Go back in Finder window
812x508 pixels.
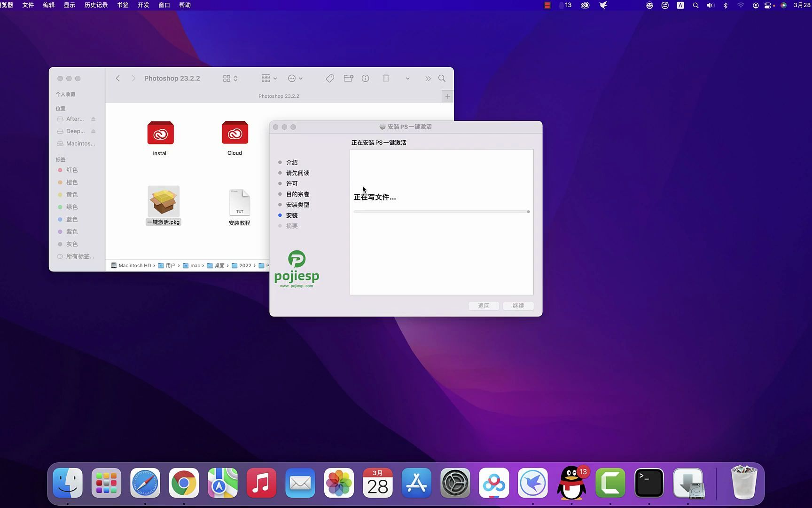118,79
